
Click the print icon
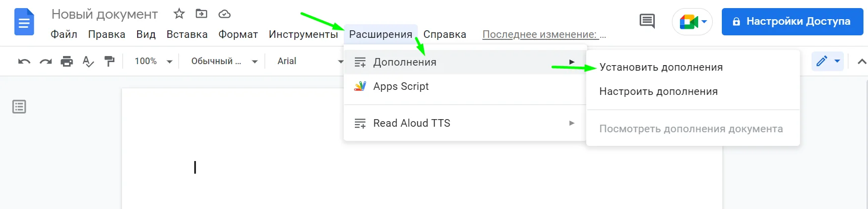[67, 62]
